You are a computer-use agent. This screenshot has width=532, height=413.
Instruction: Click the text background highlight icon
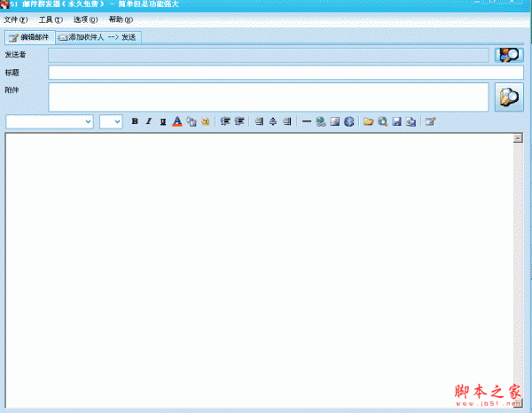click(192, 121)
